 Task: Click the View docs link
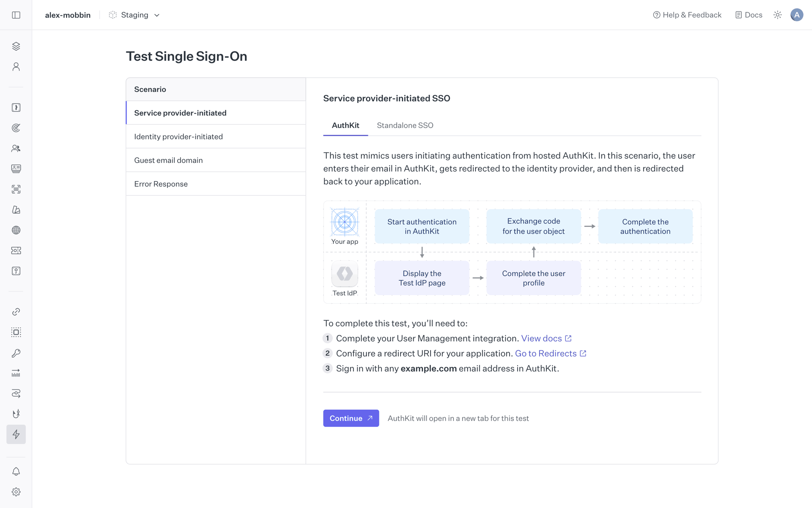pyautogui.click(x=546, y=338)
